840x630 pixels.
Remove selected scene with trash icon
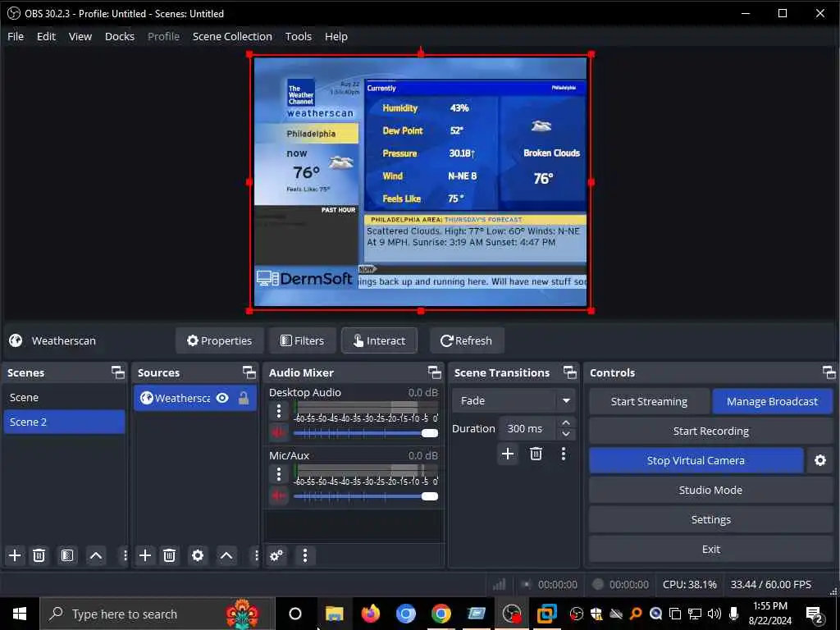point(39,555)
